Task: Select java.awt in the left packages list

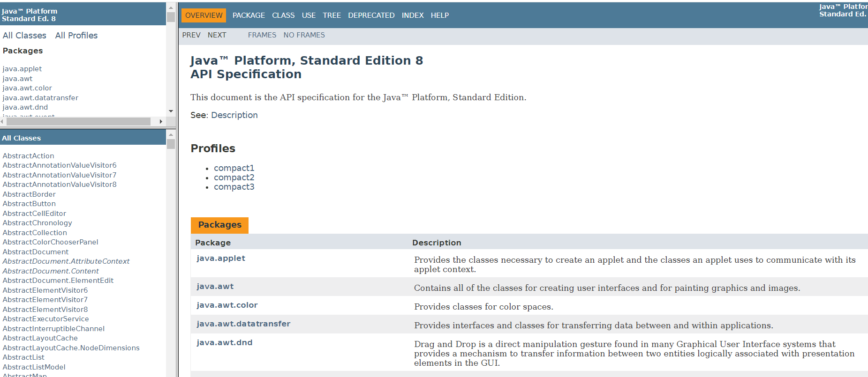Action: [17, 79]
